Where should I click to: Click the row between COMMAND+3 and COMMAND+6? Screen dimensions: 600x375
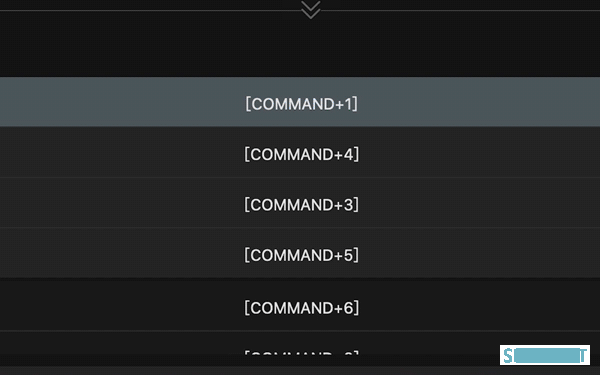coord(300,253)
